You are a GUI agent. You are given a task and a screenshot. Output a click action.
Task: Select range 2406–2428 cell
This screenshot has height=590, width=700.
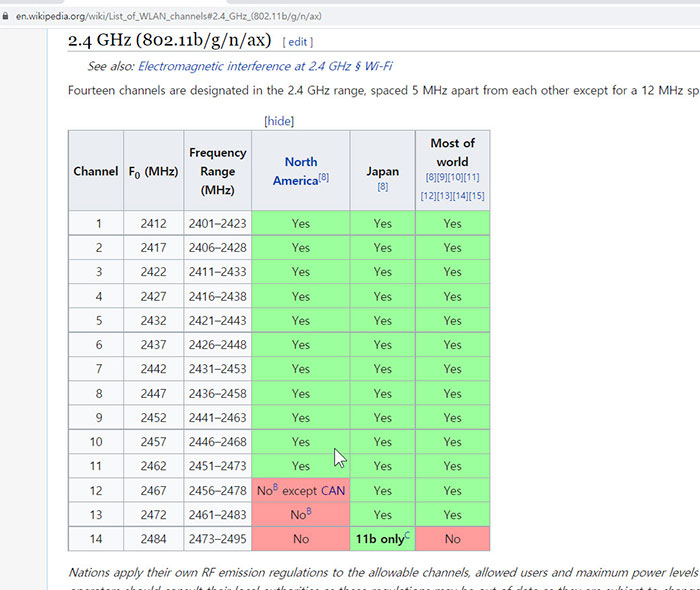217,247
